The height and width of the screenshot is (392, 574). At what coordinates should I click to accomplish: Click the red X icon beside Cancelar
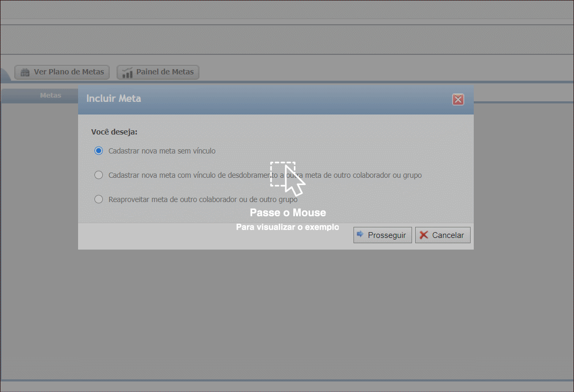424,235
